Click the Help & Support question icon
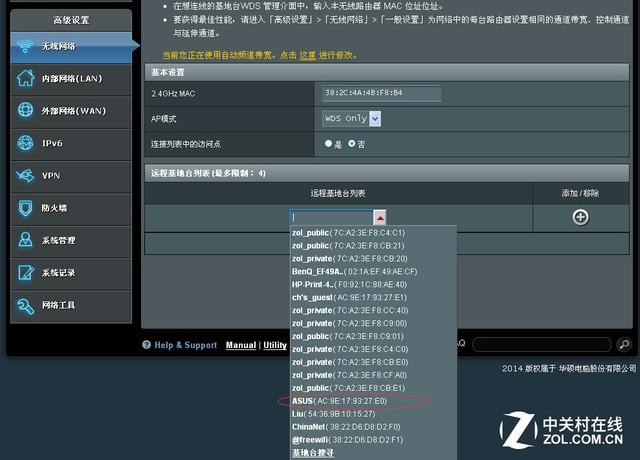 [x=147, y=345]
